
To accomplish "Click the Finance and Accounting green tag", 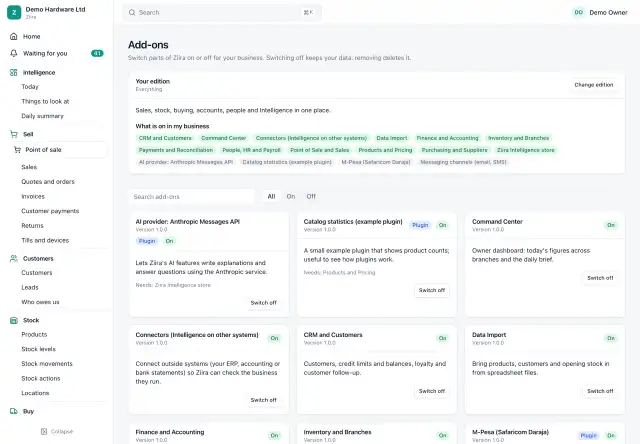I will coord(447,138).
